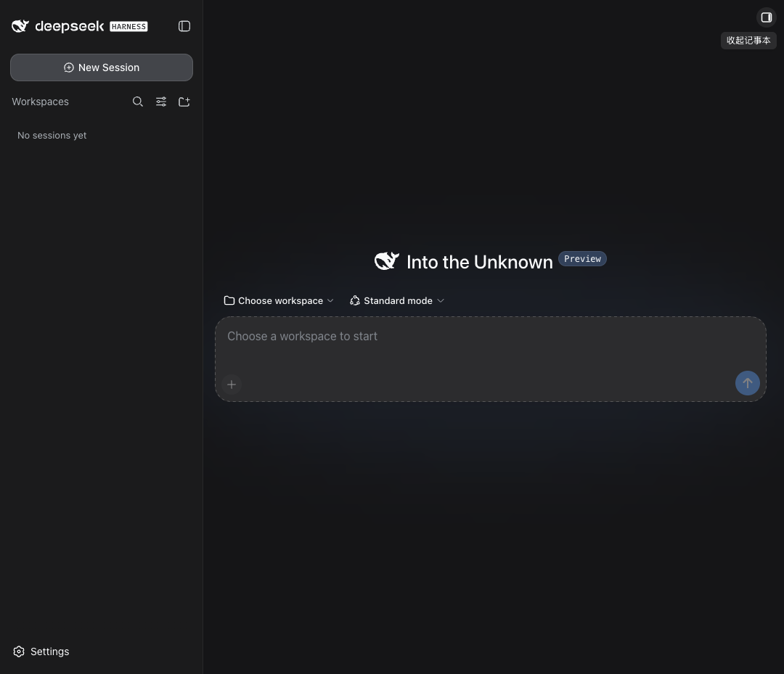
Task: Click the DeepSeek Harness logo
Action: (x=80, y=26)
